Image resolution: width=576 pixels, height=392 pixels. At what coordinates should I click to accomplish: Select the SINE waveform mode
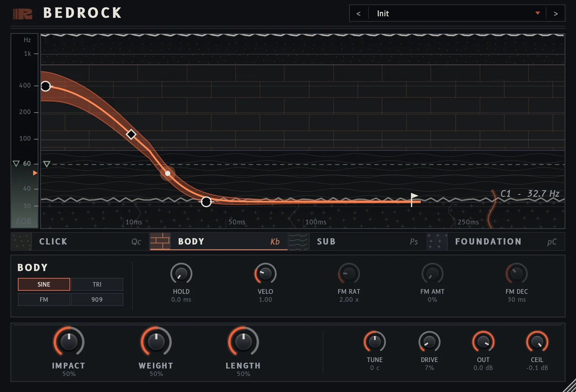pos(44,284)
